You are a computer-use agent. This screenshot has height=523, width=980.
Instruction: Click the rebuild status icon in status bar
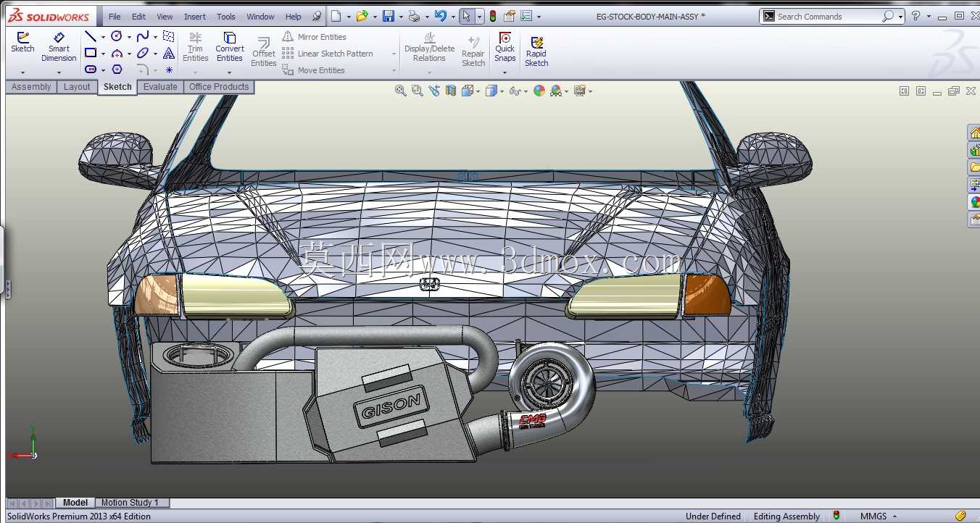point(836,516)
